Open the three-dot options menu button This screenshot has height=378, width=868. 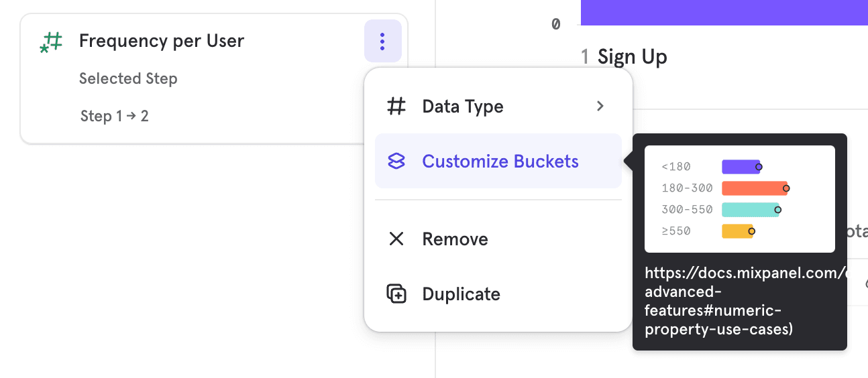[382, 42]
